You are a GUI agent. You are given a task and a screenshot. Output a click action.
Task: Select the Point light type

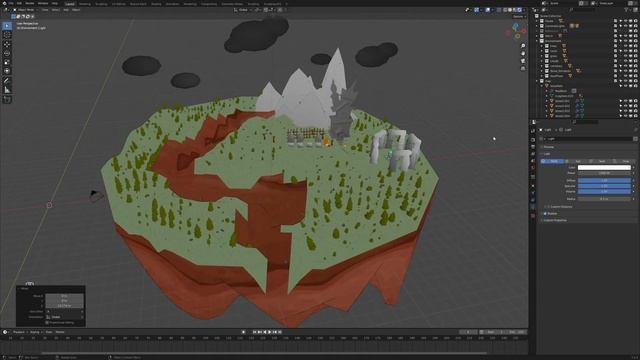(x=552, y=161)
